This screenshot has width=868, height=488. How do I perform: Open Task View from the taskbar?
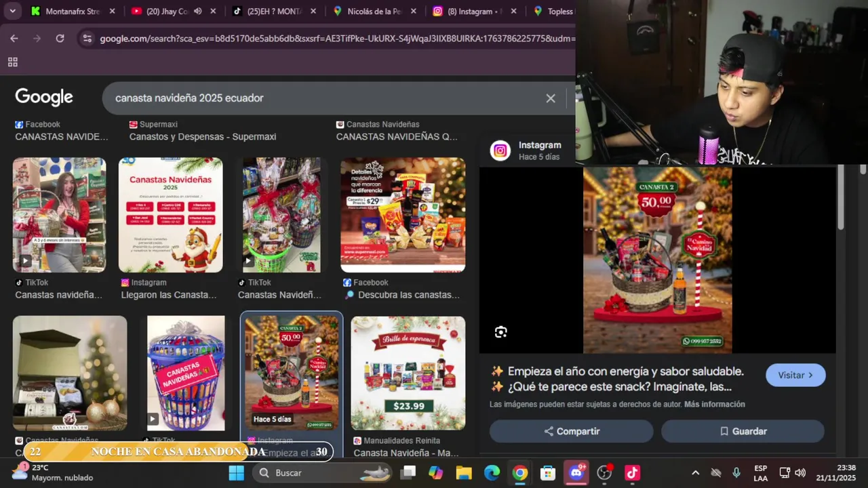click(x=408, y=472)
